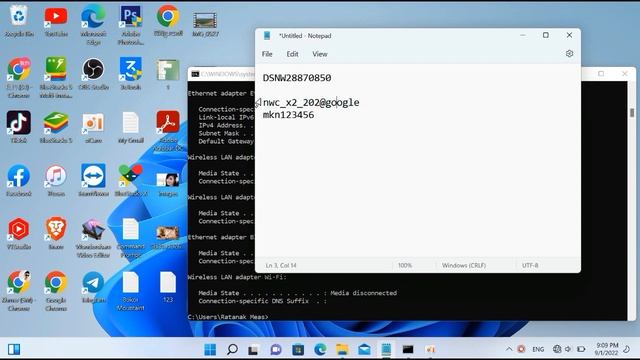Open Notepad settings gear icon
The width and height of the screenshot is (640, 360).
(569, 53)
